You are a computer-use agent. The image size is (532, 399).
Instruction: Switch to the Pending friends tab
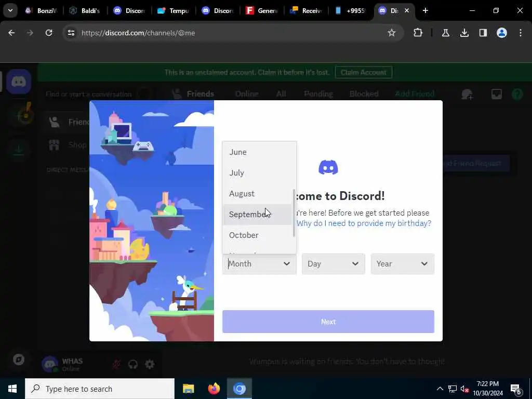click(318, 94)
